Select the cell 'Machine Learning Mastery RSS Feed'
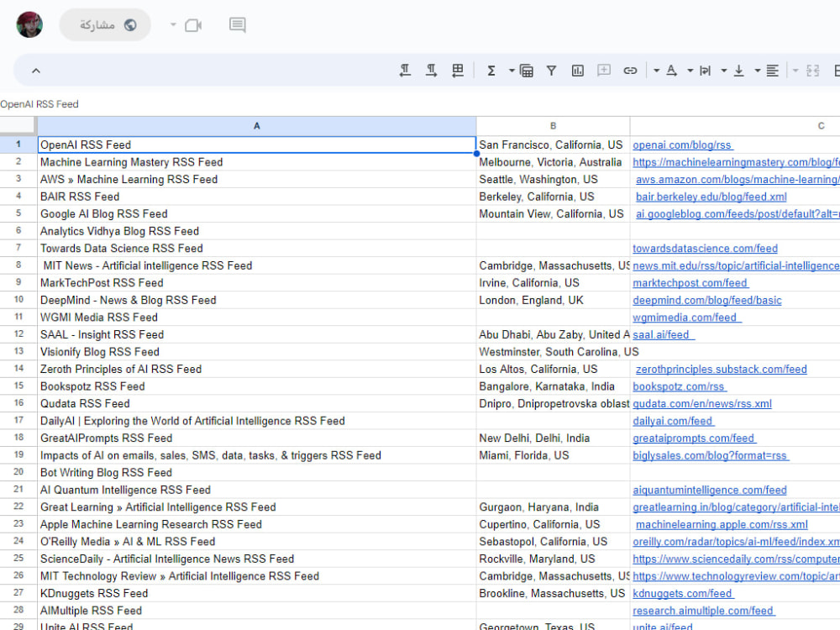The image size is (840, 630). [x=256, y=162]
